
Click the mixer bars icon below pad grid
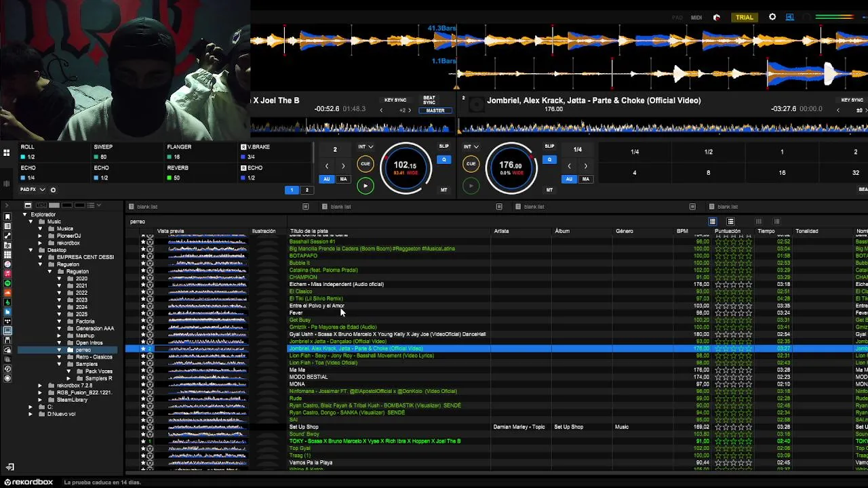click(7, 183)
